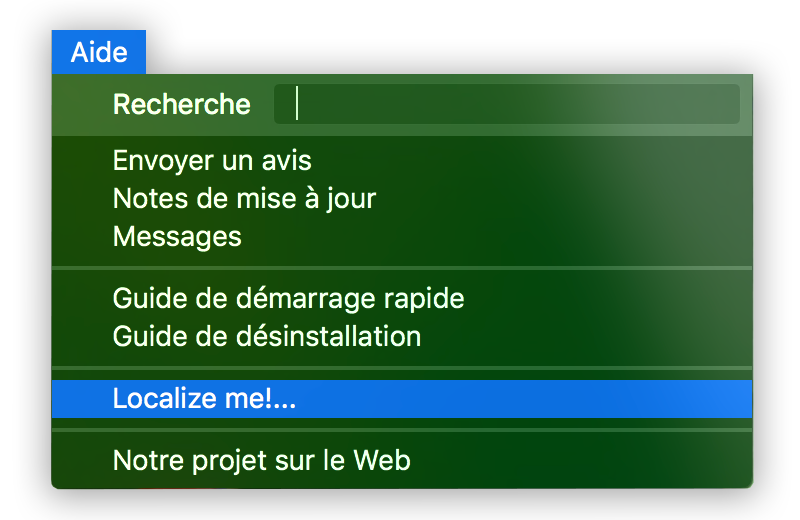This screenshot has width=800, height=520.
Task: Select the uninstallation guide entry
Action: (x=266, y=336)
